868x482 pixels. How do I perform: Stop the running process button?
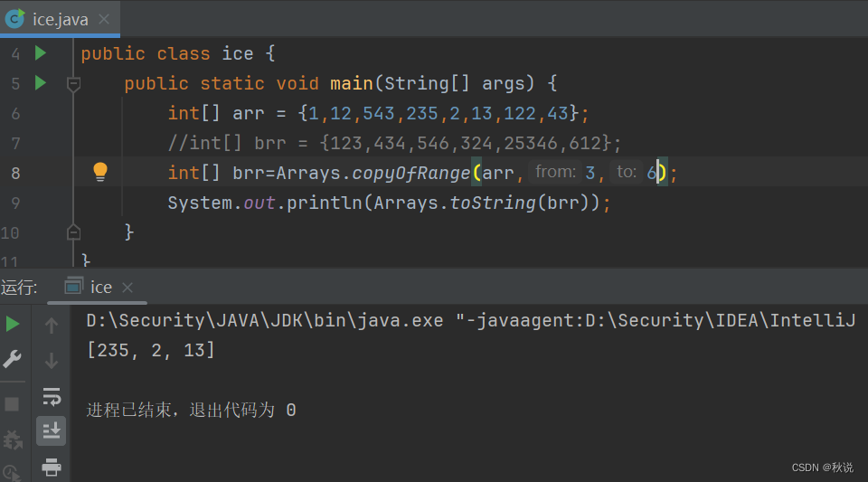12,404
